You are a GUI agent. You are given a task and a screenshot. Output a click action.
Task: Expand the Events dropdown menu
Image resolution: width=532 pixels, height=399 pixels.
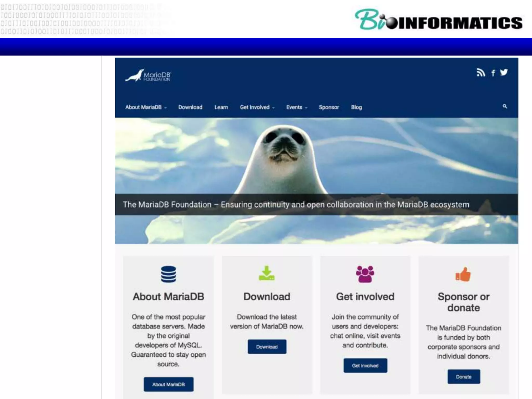point(297,107)
